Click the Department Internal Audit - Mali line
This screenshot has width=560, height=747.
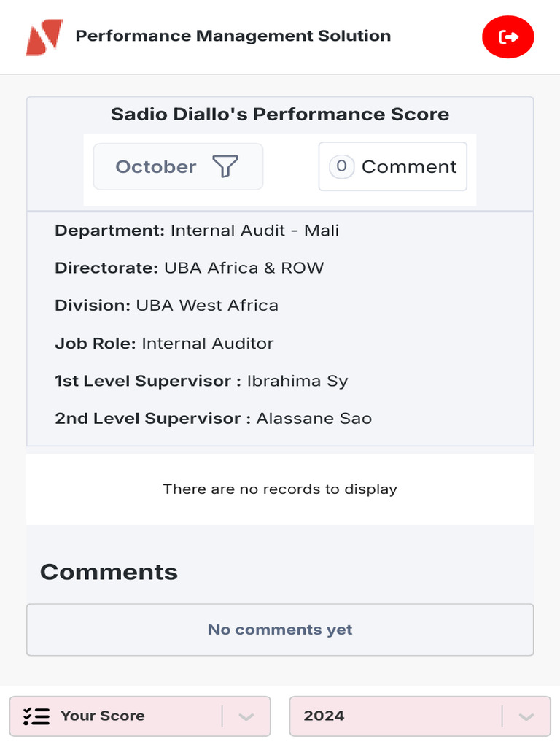pos(197,231)
